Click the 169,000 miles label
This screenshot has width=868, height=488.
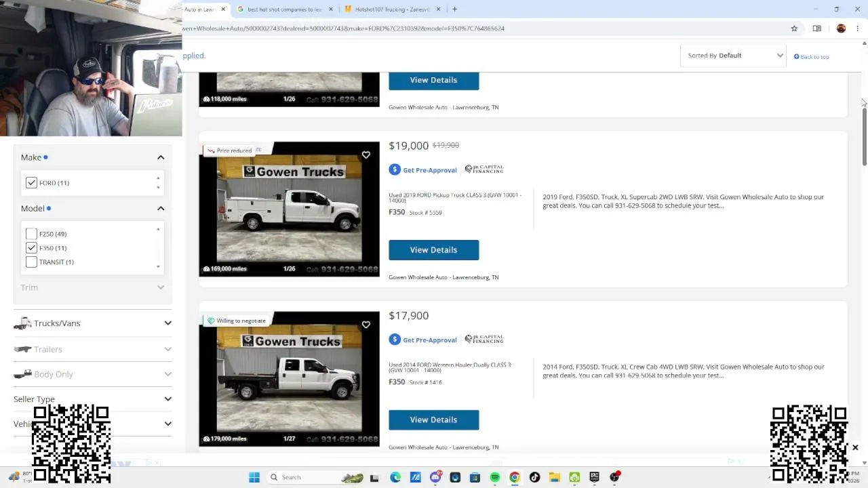(225, 269)
